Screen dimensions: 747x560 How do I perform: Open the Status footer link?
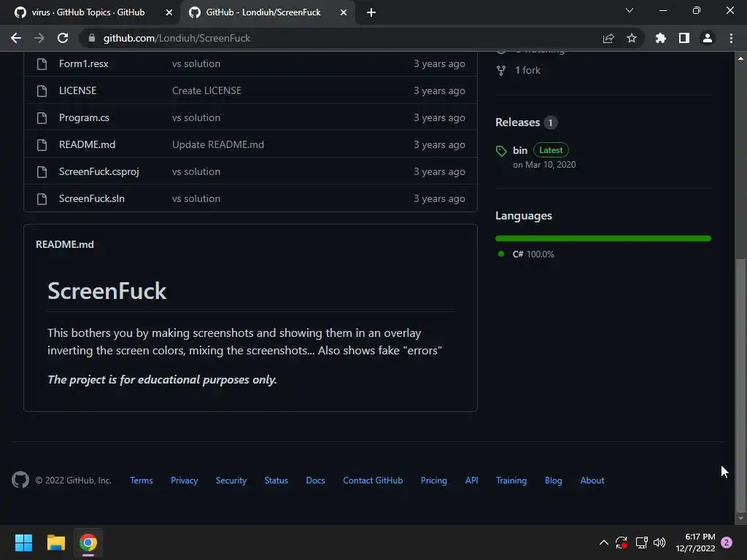click(276, 481)
